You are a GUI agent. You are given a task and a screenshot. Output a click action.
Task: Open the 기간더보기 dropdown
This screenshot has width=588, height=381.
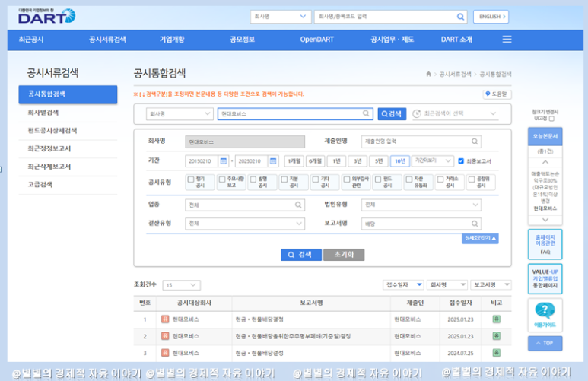(x=432, y=161)
